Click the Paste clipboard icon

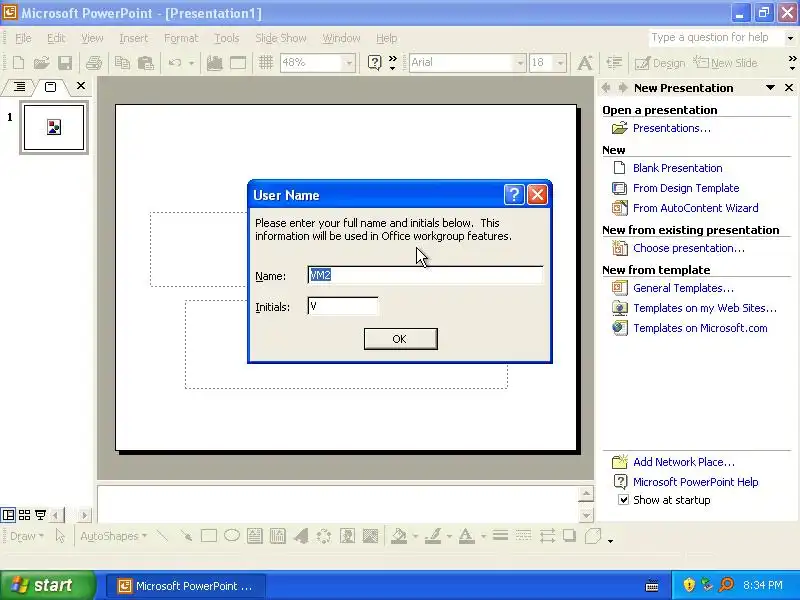146,63
